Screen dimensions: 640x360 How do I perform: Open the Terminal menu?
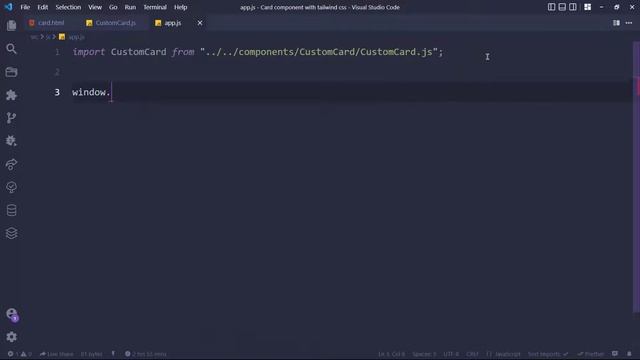[155, 7]
